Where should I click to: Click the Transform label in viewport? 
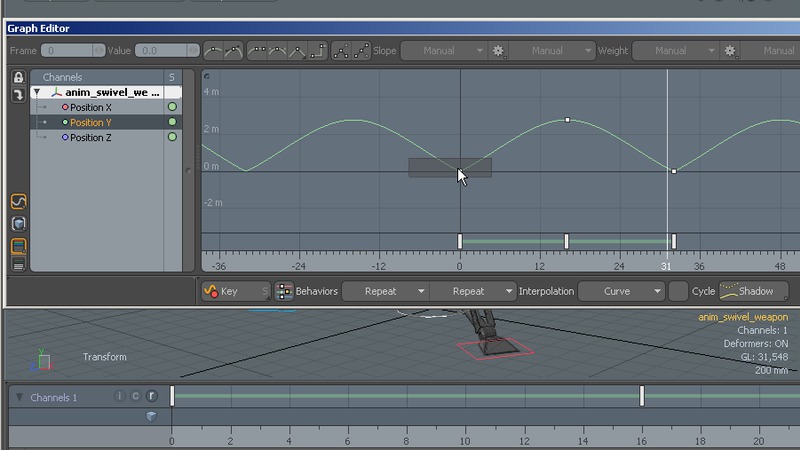pyautogui.click(x=105, y=357)
